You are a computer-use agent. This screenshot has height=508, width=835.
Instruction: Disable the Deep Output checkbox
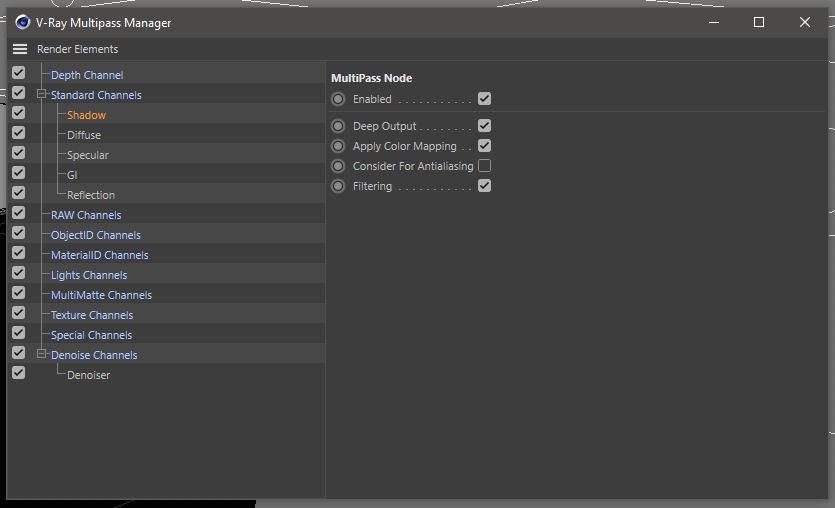[x=484, y=126]
